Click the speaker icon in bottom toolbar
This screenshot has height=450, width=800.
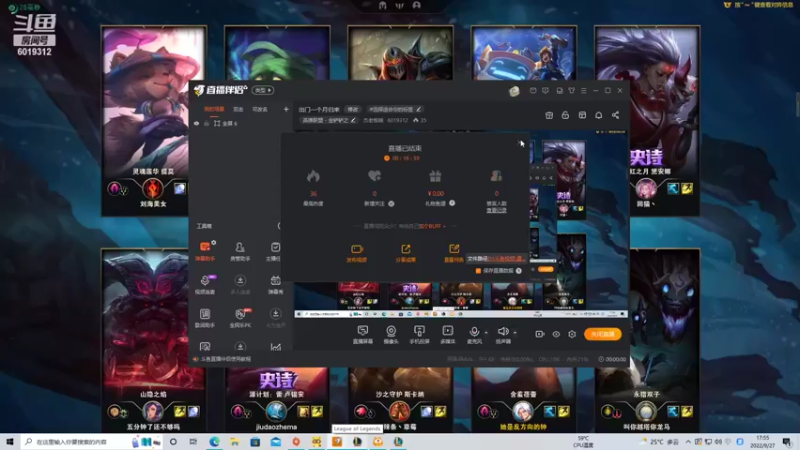tap(503, 332)
